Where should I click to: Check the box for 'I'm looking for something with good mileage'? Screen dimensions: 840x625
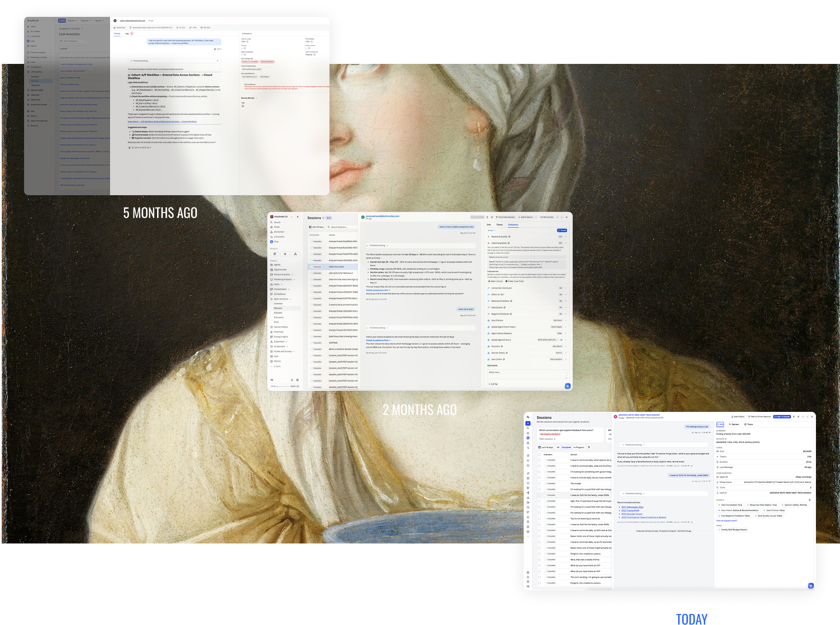coord(539,472)
